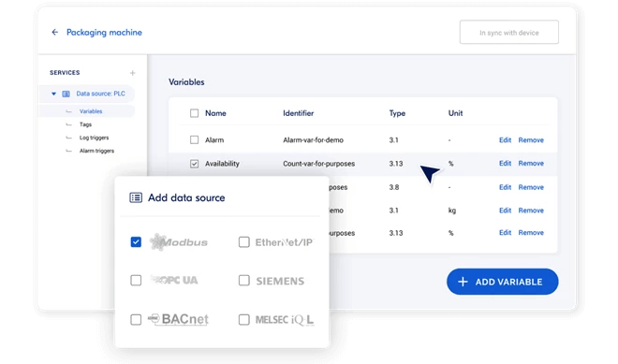Check the OPC UA data source checkbox
Image resolution: width=618 pixels, height=364 pixels.
pos(136,280)
